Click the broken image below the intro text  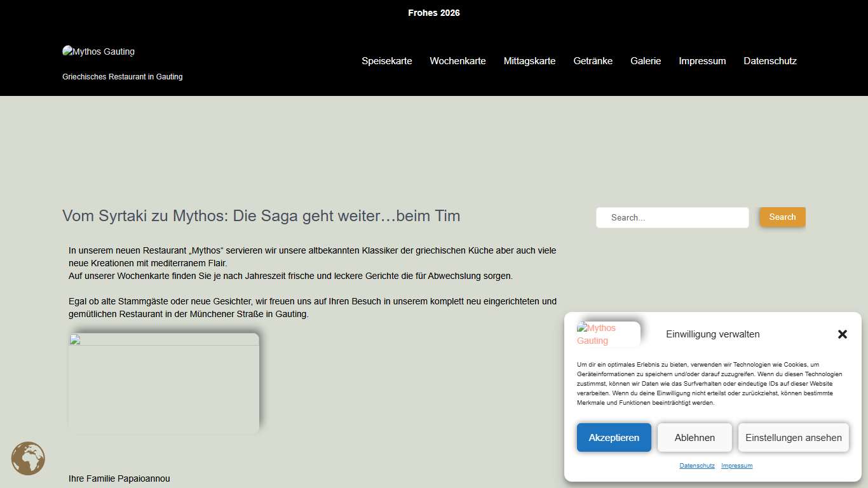coord(164,383)
